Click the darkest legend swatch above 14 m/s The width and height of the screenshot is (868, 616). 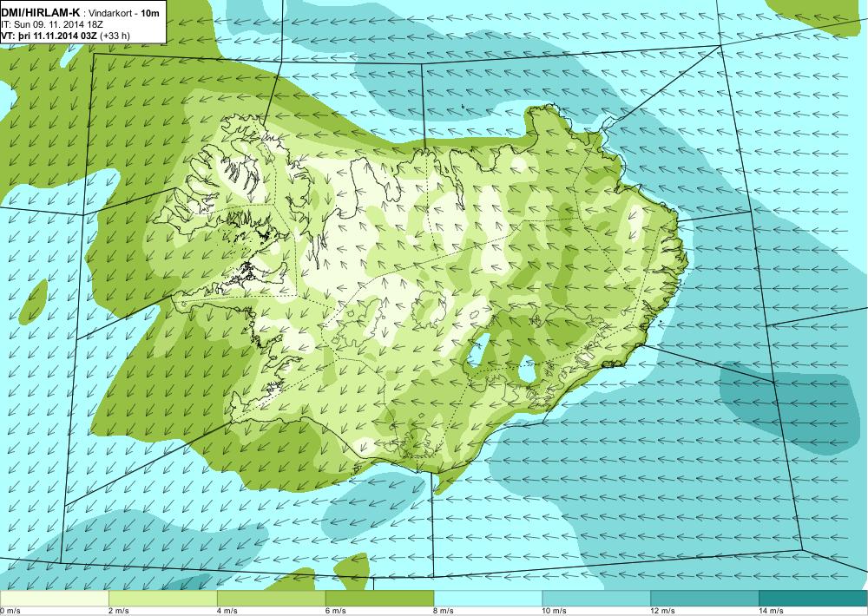coord(814,599)
